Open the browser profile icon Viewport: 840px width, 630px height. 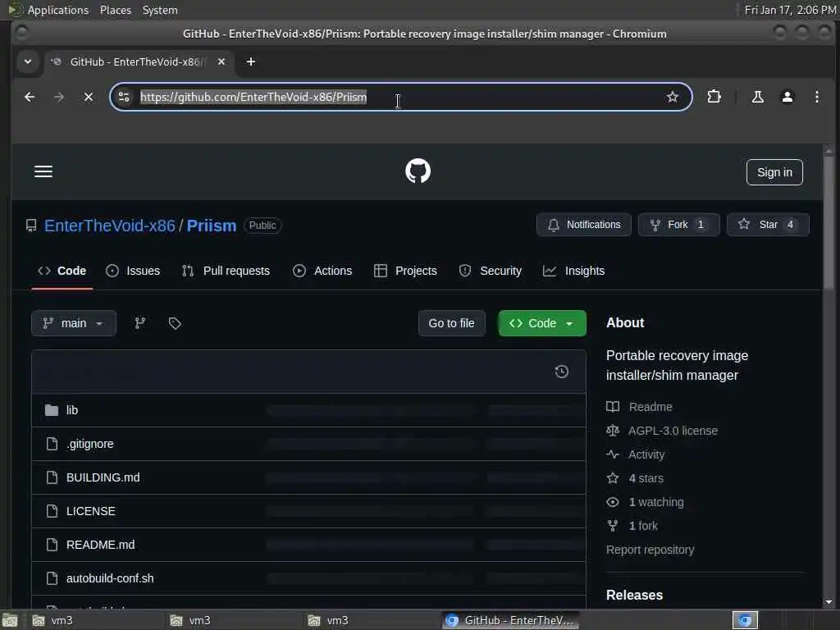[x=787, y=97]
